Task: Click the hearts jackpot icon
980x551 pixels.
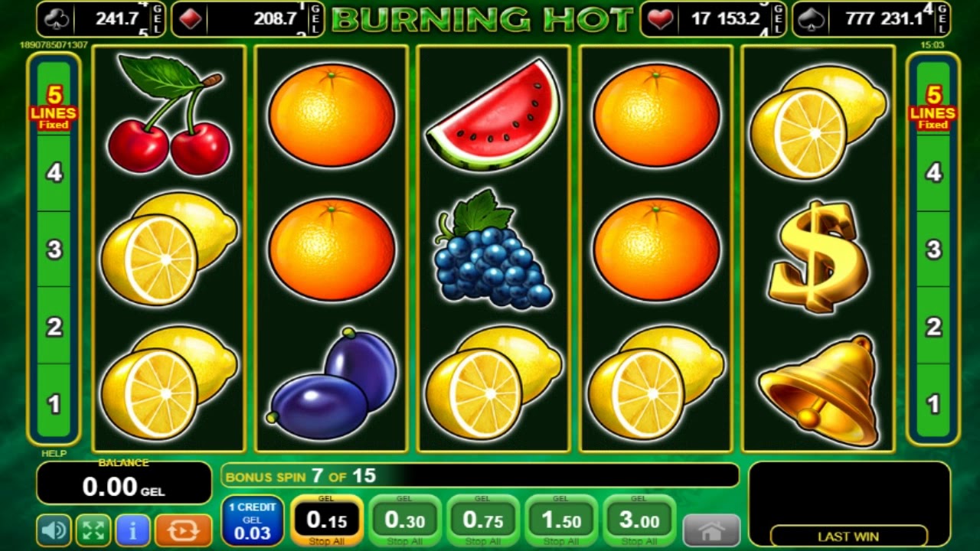Action: 660,18
